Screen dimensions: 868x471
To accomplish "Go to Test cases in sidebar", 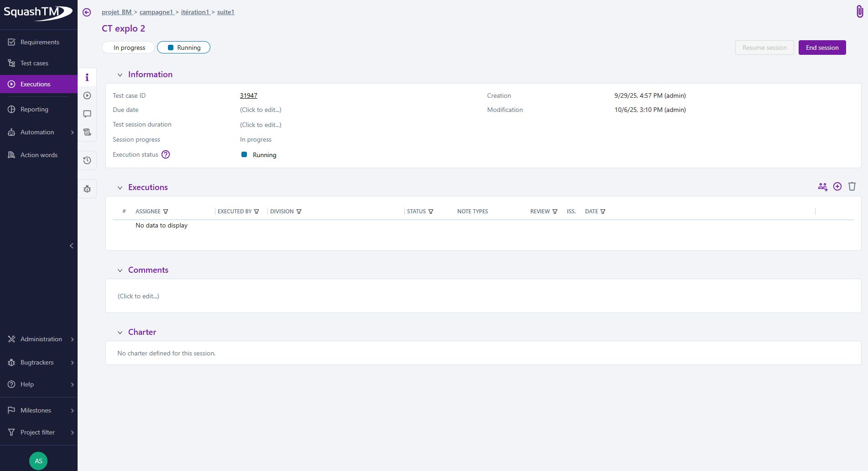I will point(34,63).
